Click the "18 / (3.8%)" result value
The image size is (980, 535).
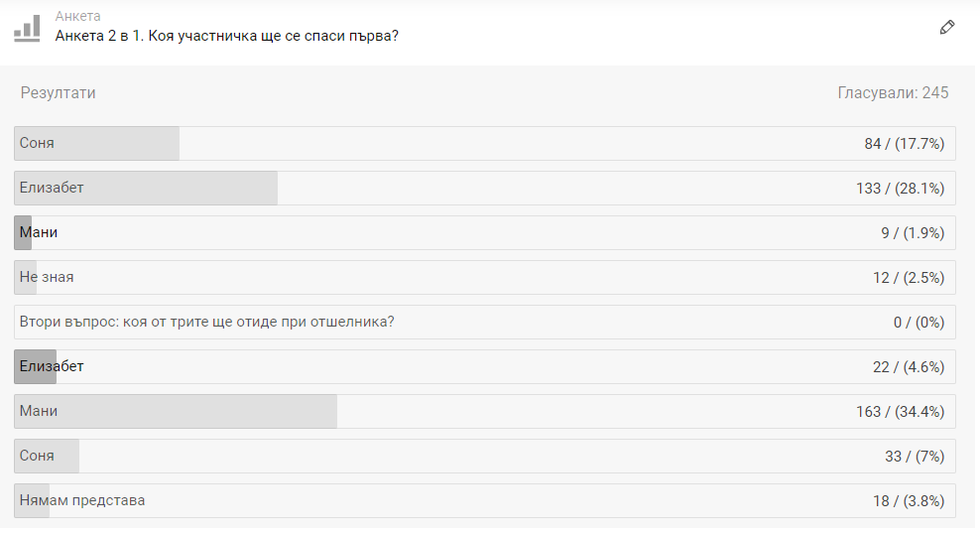tap(909, 500)
